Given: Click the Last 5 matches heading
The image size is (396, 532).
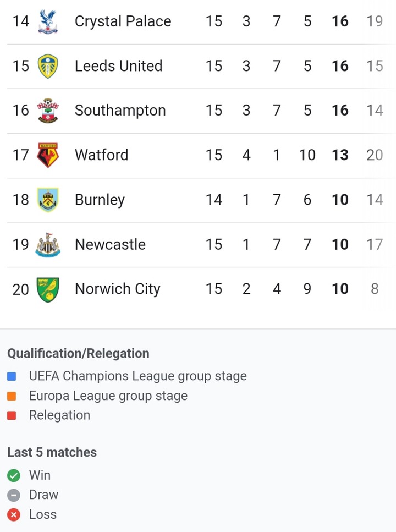Looking at the screenshot, I should pyautogui.click(x=52, y=452).
